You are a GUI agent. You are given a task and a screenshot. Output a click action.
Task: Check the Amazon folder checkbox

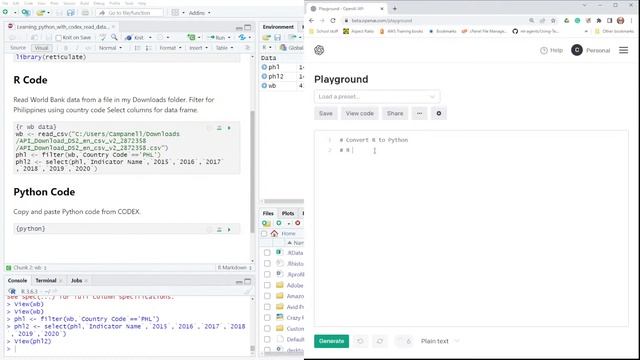tap(267, 296)
